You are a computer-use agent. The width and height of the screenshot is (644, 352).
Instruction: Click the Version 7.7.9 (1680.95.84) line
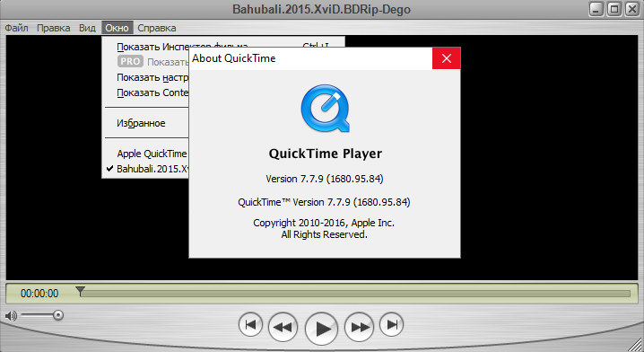coord(325,179)
